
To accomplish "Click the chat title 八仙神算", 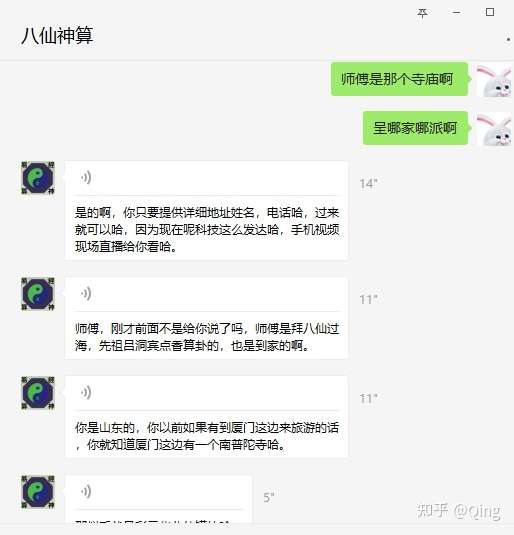I will click(57, 35).
